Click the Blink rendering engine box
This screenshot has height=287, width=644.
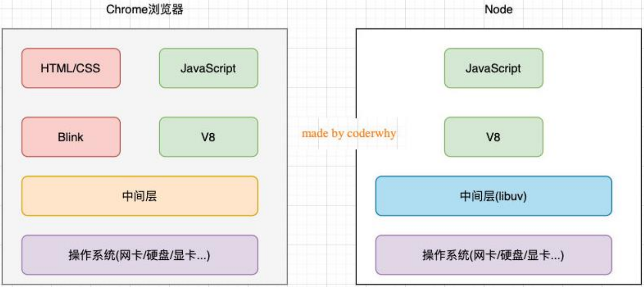(x=71, y=137)
